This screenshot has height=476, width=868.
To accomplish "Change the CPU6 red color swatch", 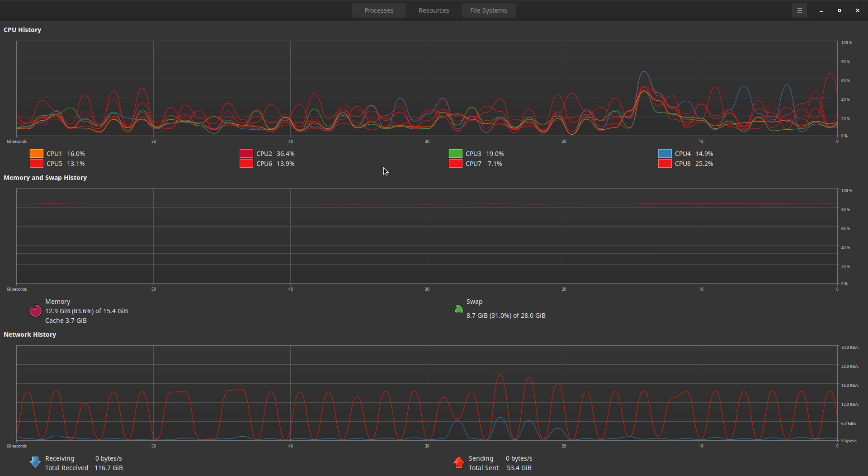I will (x=246, y=164).
